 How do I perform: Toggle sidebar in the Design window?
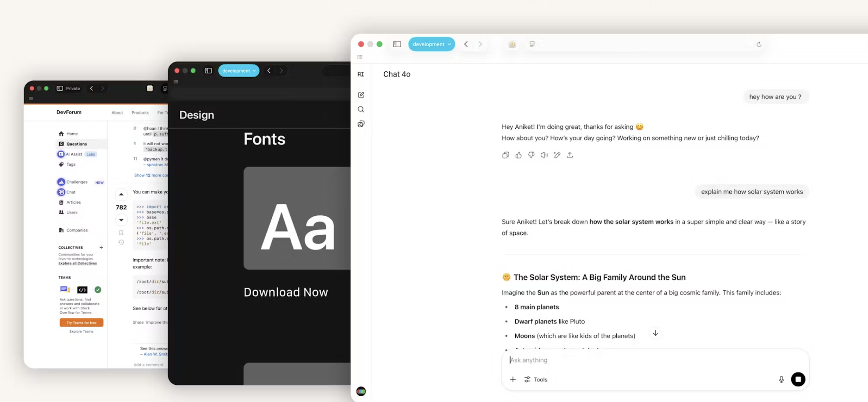point(208,71)
